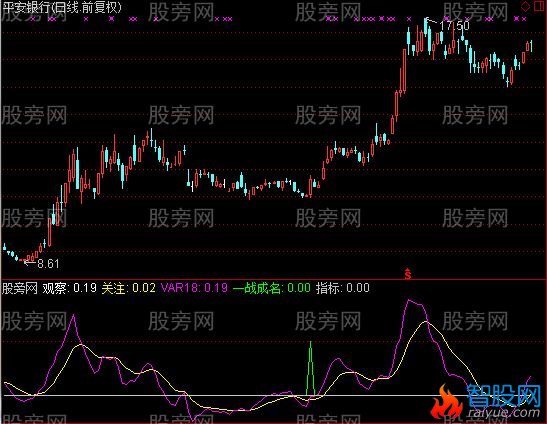The width and height of the screenshot is (547, 424).
Task: Click the red dollar marker below the chart
Action: pos(407,274)
